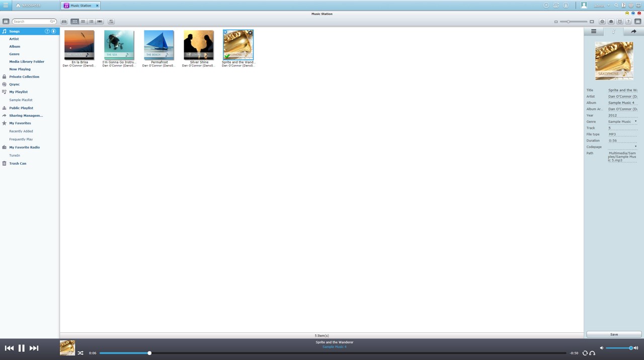Open the Genre dropdown in details
Viewport: 644px width, 360px height.
pyautogui.click(x=635, y=121)
